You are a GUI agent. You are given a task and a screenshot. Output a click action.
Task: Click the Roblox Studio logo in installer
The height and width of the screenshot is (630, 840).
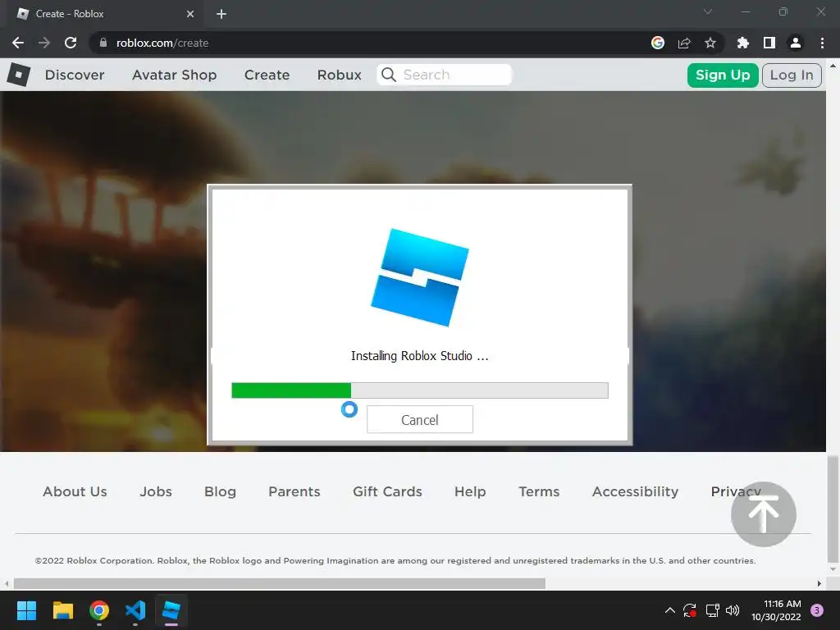(420, 277)
